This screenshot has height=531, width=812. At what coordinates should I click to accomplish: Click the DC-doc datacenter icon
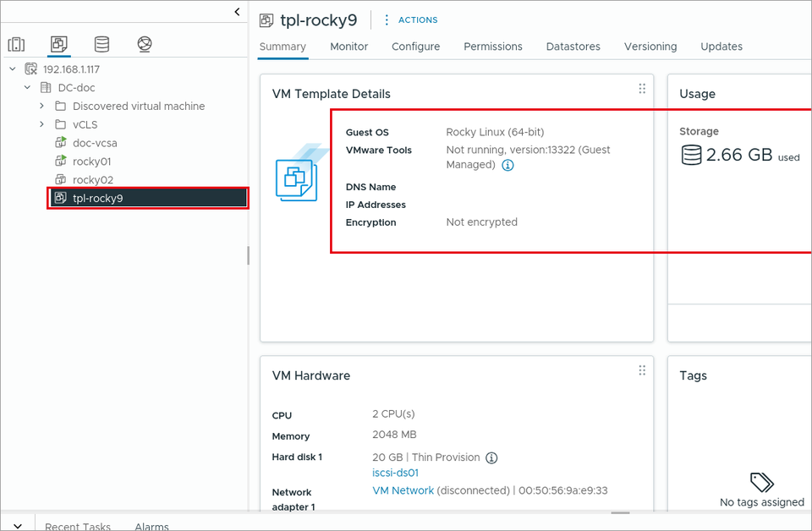tap(46, 87)
